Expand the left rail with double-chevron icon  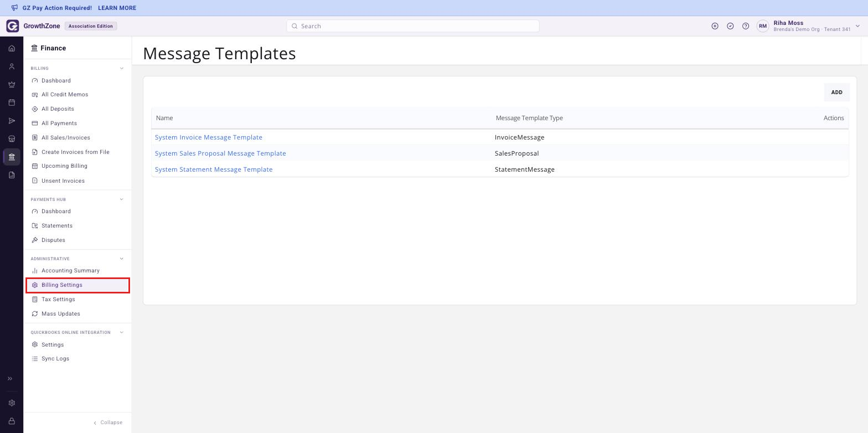[x=10, y=379]
